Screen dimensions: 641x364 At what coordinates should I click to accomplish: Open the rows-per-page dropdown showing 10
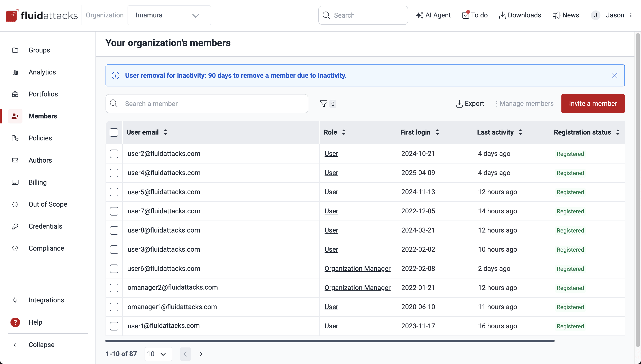[x=158, y=354]
